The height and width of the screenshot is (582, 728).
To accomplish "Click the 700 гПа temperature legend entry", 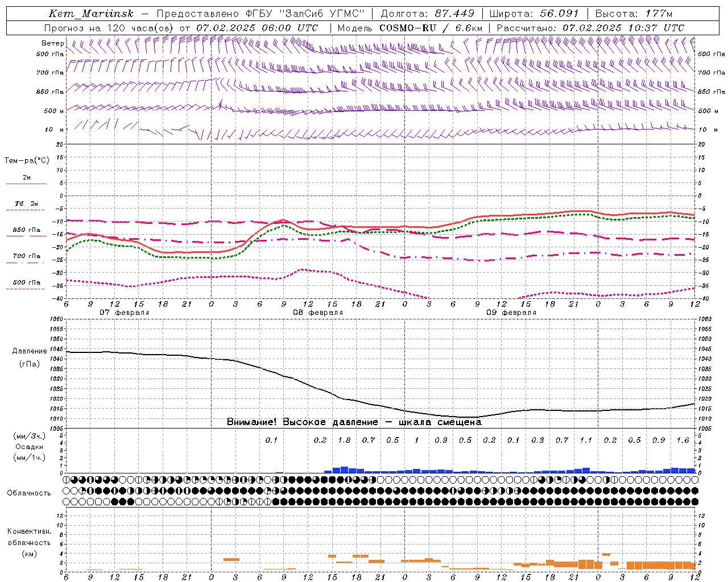I will pos(27,256).
